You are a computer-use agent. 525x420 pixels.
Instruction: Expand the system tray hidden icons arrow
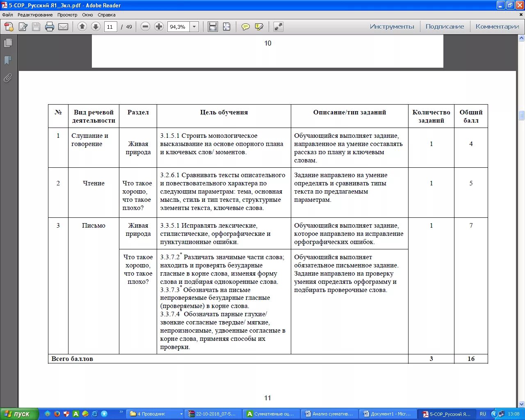pos(494,414)
